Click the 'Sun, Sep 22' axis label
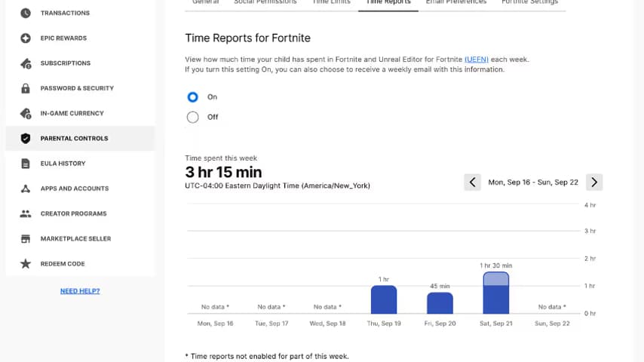Screen dimensions: 644x362 (x=552, y=324)
